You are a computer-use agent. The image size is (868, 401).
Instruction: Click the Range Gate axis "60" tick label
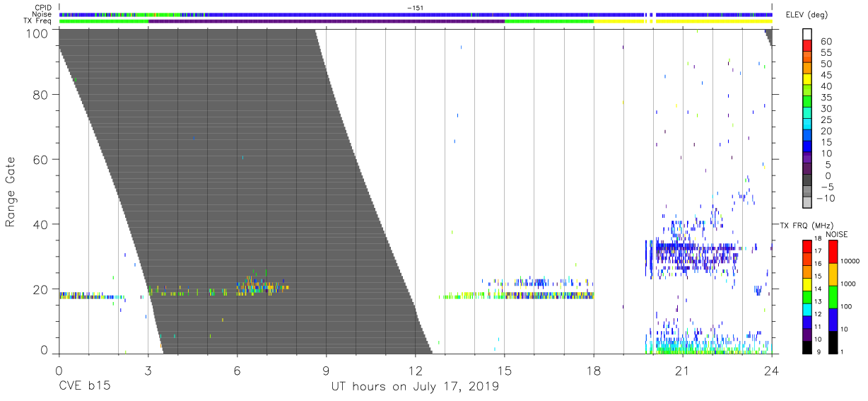pos(40,160)
